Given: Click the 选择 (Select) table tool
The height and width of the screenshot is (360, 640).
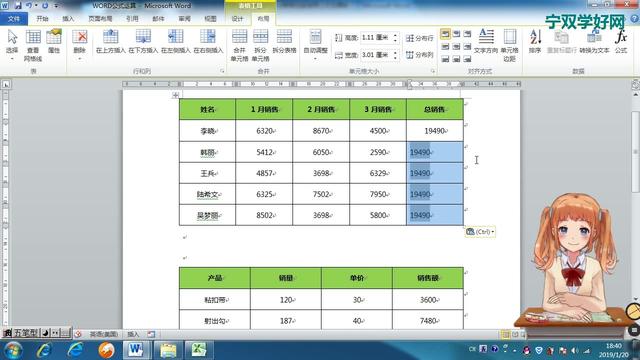Looking at the screenshot, I should pyautogui.click(x=12, y=45).
